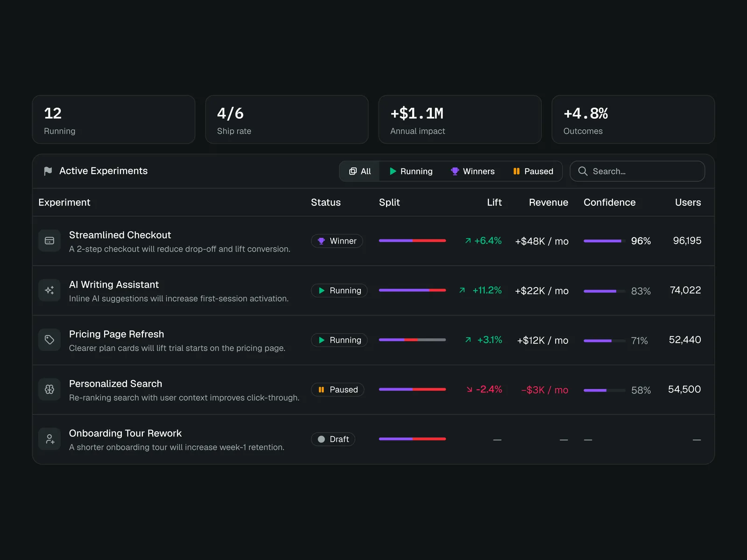Open the AI Writing Assistant experiment title
Image resolution: width=747 pixels, height=560 pixels.
point(114,285)
